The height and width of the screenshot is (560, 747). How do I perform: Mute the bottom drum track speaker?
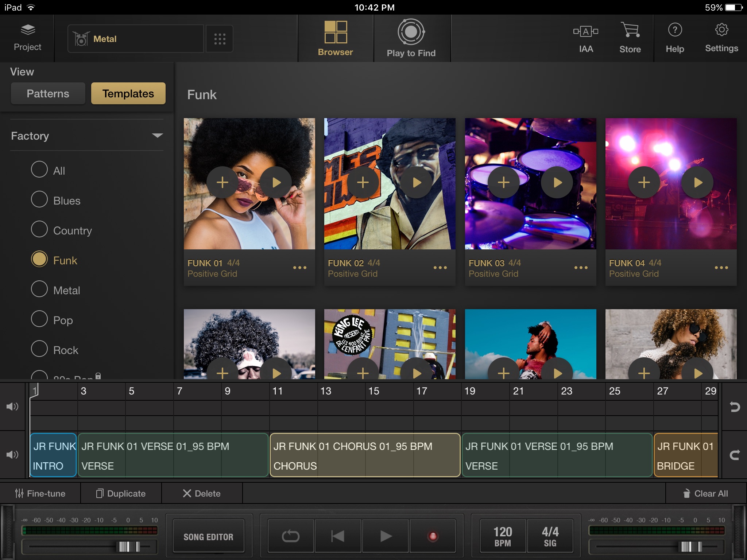[12, 455]
